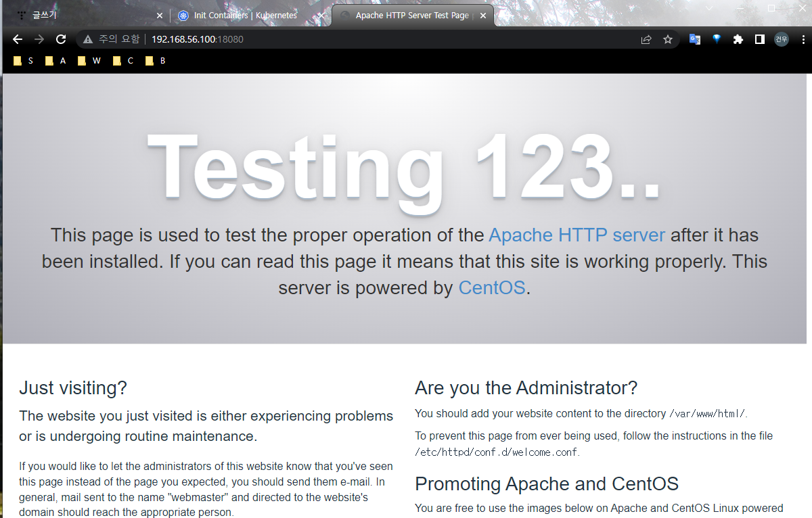
Task: Click the not-secure warning triangle icon
Action: point(88,39)
